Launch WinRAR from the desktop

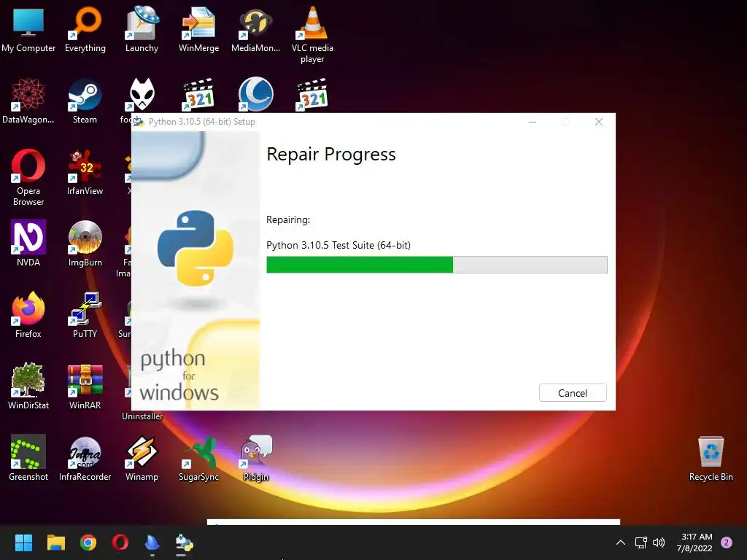pyautogui.click(x=85, y=386)
